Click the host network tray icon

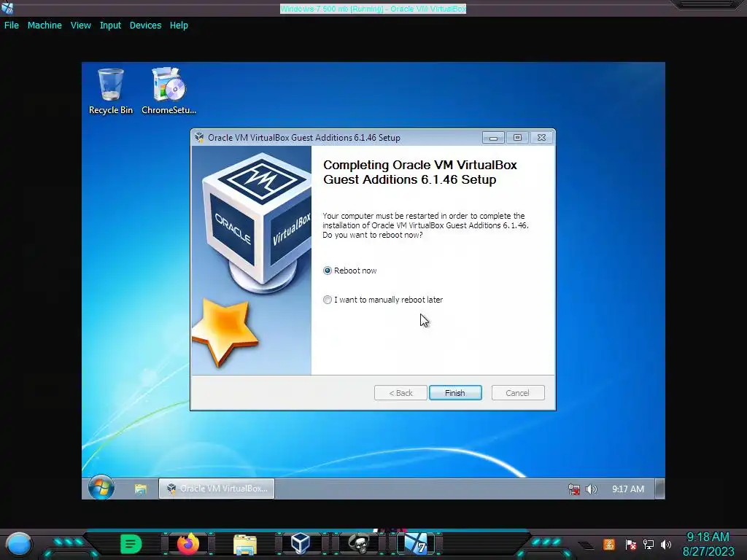tap(649, 544)
